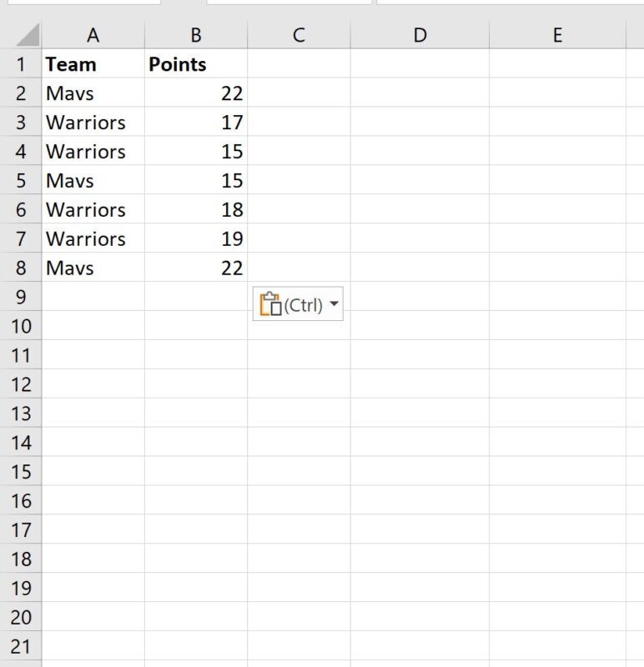Select column header E

(557, 35)
